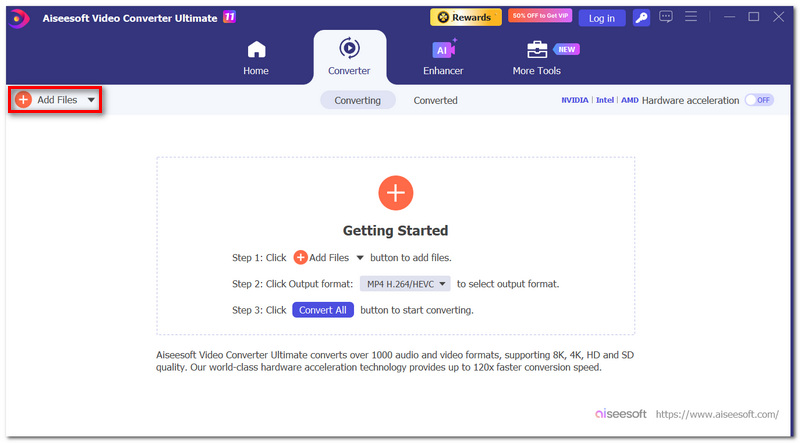The height and width of the screenshot is (443, 800).
Task: Expand the Add Files dropdown arrow in toolbar
Action: [91, 100]
